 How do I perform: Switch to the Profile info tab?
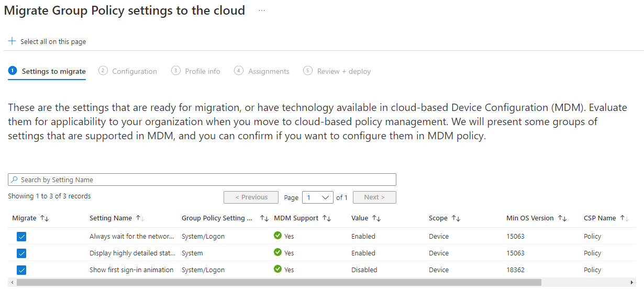(x=196, y=71)
